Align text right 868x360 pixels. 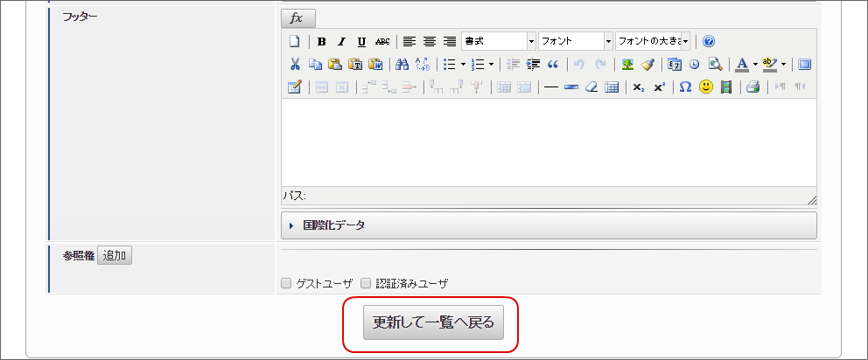pyautogui.click(x=450, y=41)
